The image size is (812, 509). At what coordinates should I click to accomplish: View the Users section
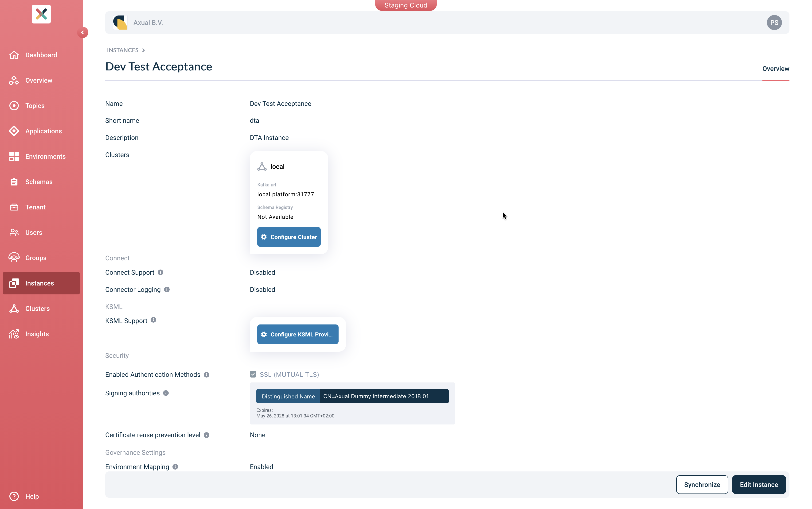point(34,232)
